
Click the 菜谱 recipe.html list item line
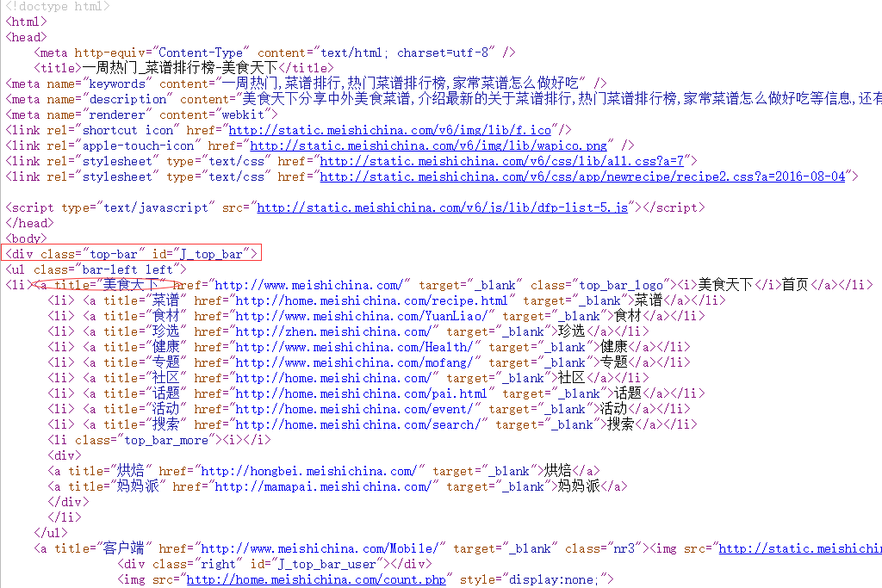[x=387, y=300]
